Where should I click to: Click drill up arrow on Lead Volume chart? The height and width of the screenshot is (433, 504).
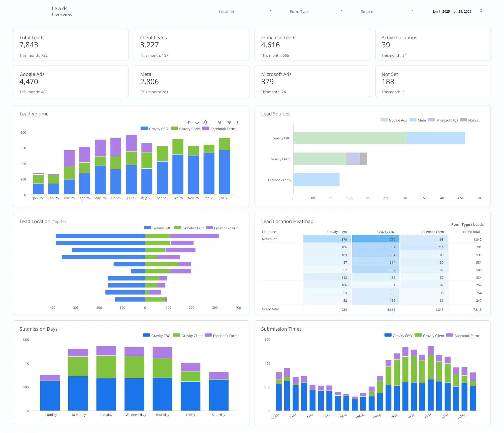point(188,122)
